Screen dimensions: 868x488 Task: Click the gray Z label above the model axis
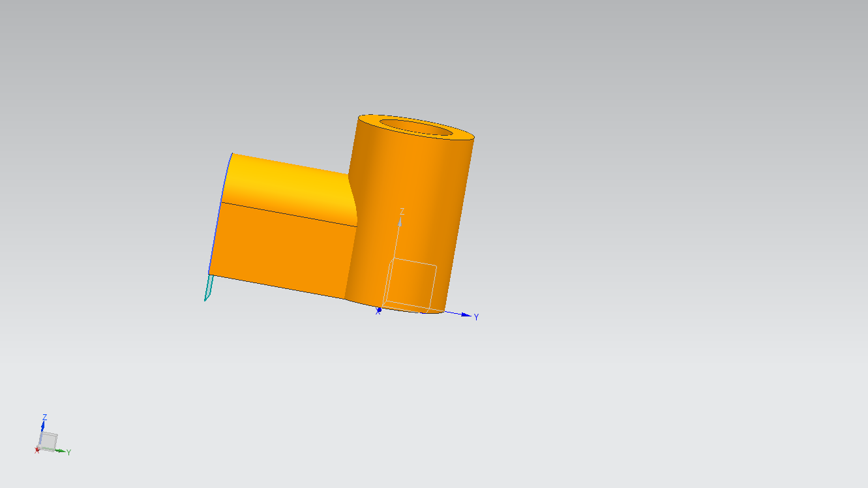click(402, 211)
